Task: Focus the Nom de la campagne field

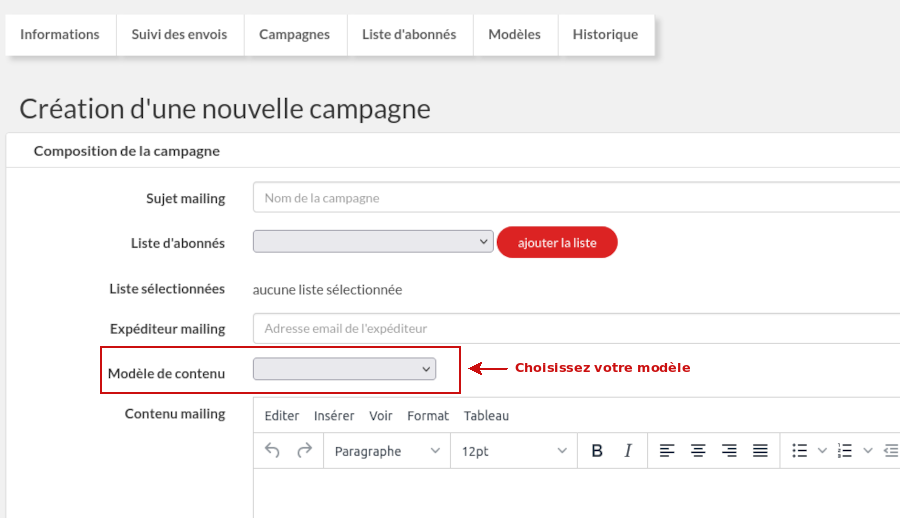Action: pos(576,198)
